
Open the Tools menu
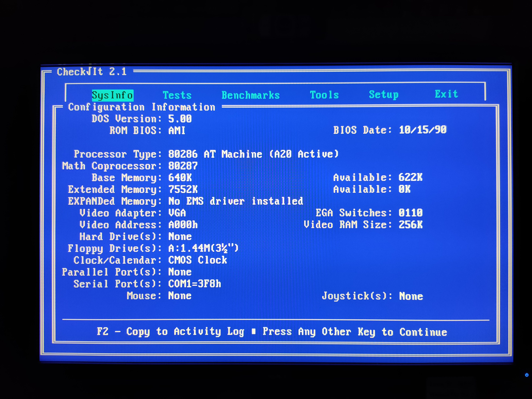[x=324, y=95]
